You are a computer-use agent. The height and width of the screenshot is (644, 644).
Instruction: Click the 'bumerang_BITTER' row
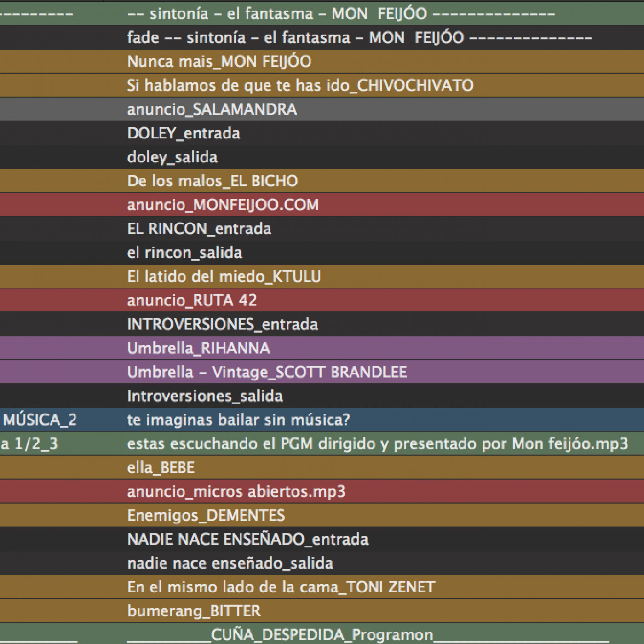pos(194,611)
